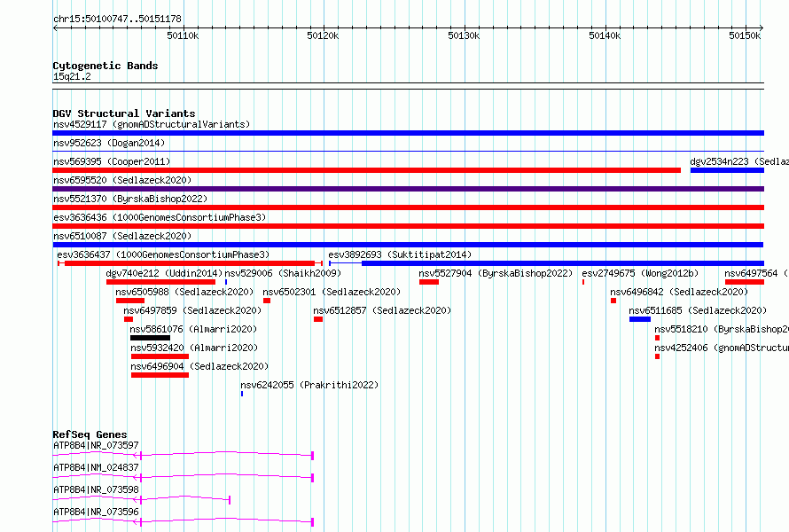Screen dimensions: 789x532
Task: Click the 50110k ruler mark
Action: pos(183,35)
